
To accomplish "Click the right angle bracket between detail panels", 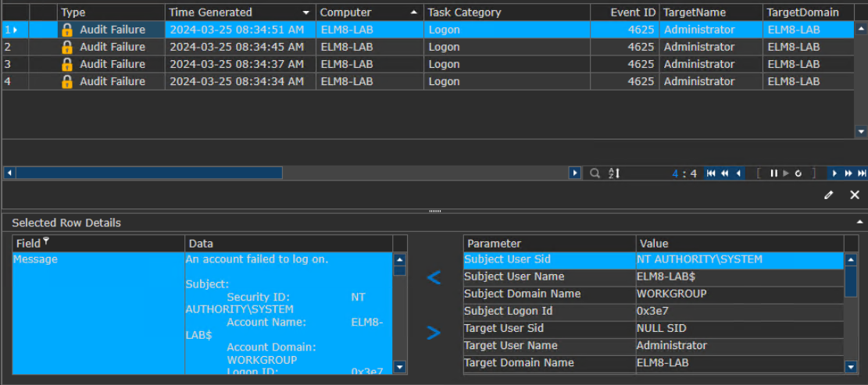I will [x=434, y=333].
